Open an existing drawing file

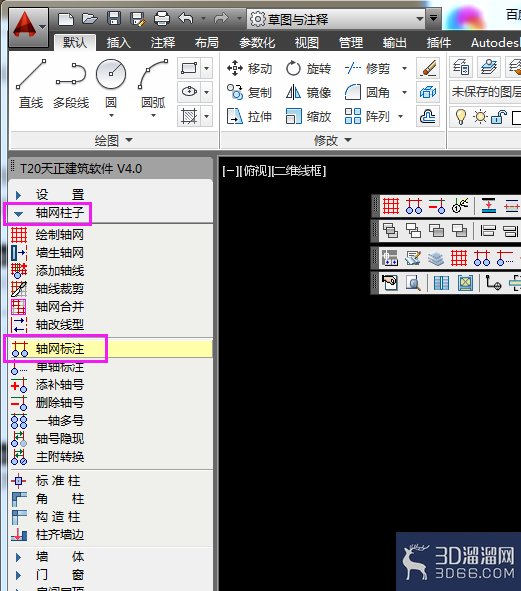tap(90, 18)
